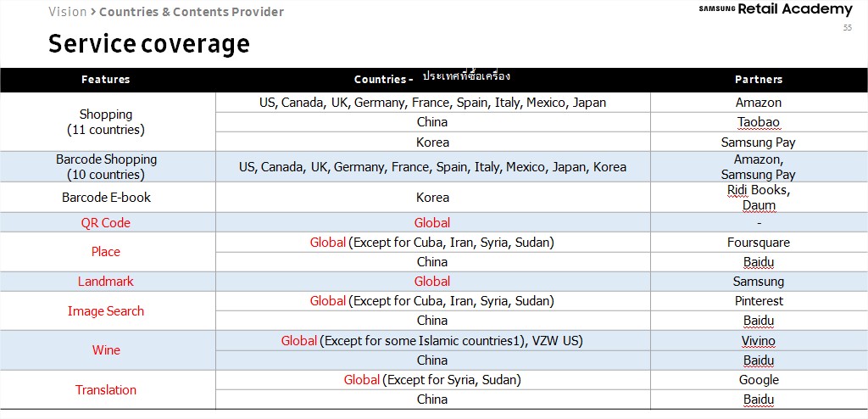Click the Google partner cell
The height and width of the screenshot is (419, 868).
tap(759, 380)
